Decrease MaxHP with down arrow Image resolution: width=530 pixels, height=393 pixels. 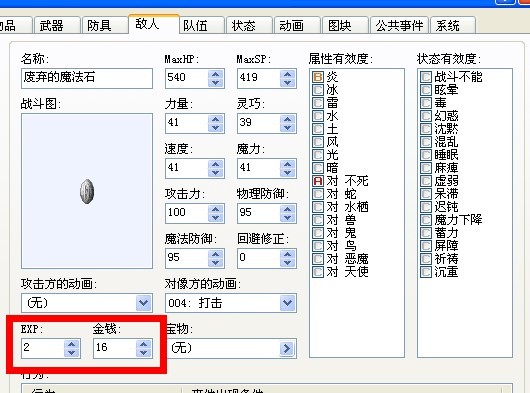tap(216, 82)
